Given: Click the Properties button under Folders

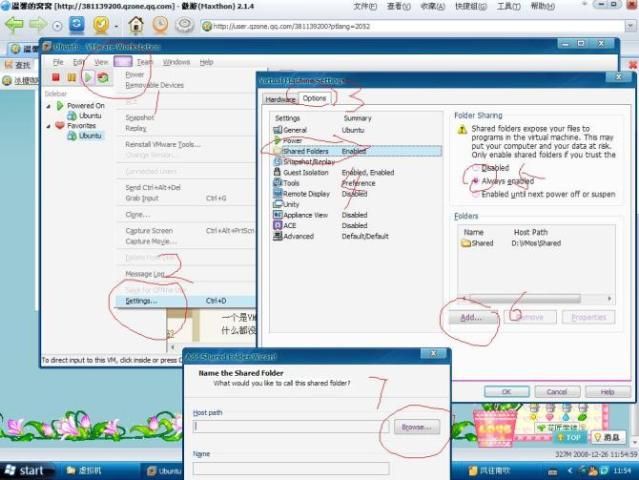Looking at the screenshot, I should (x=588, y=317).
